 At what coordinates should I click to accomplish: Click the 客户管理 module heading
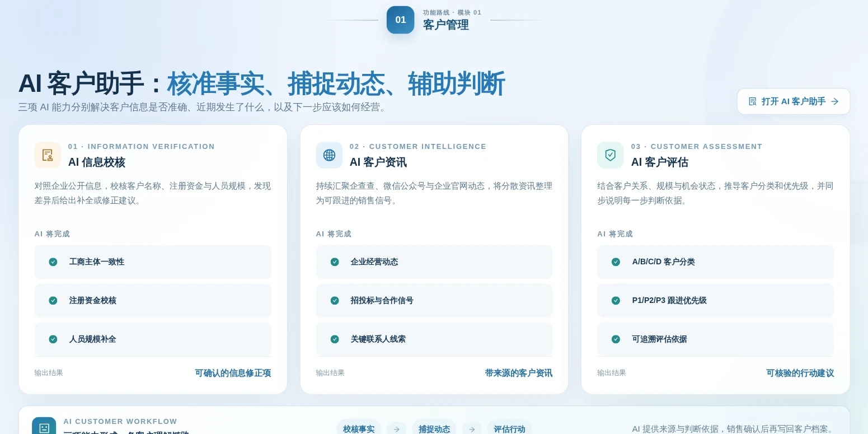tap(446, 25)
